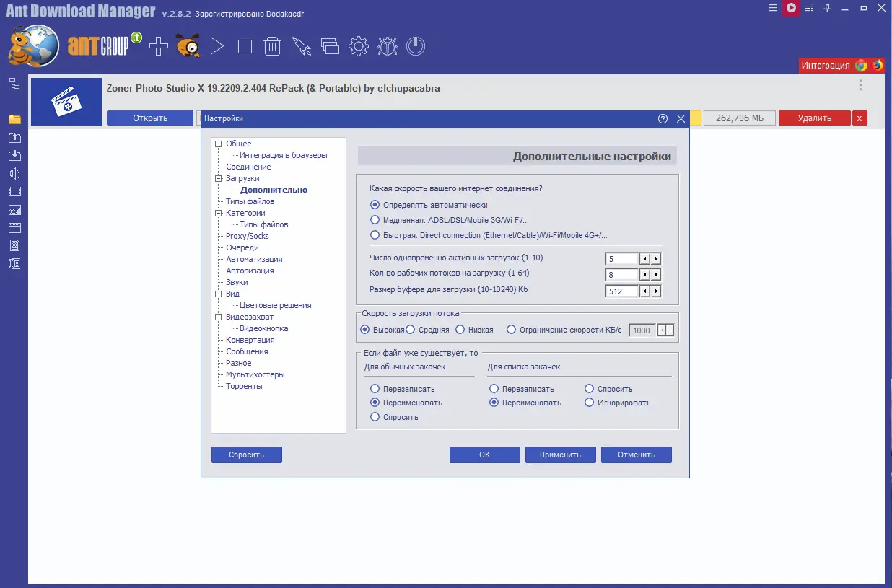Screen dimensions: 892x588
Task: Click the plus icon to add download
Action: pyautogui.click(x=159, y=47)
